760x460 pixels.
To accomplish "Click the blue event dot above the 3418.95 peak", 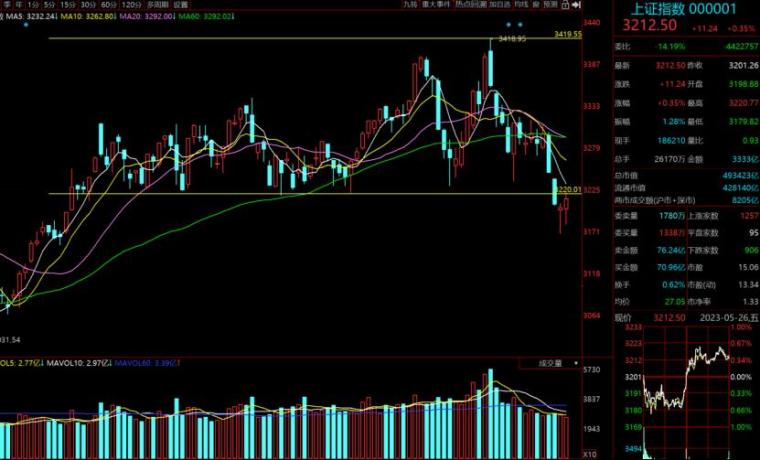I will coord(509,24).
